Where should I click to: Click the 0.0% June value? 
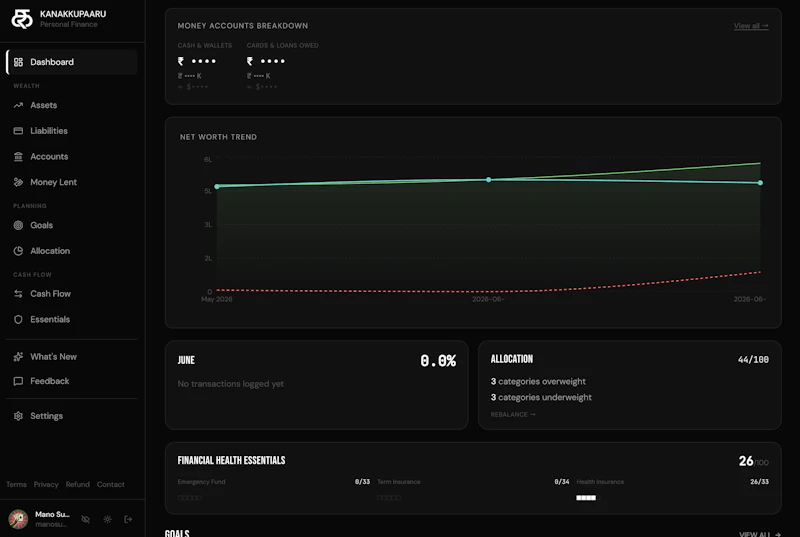[x=438, y=361]
